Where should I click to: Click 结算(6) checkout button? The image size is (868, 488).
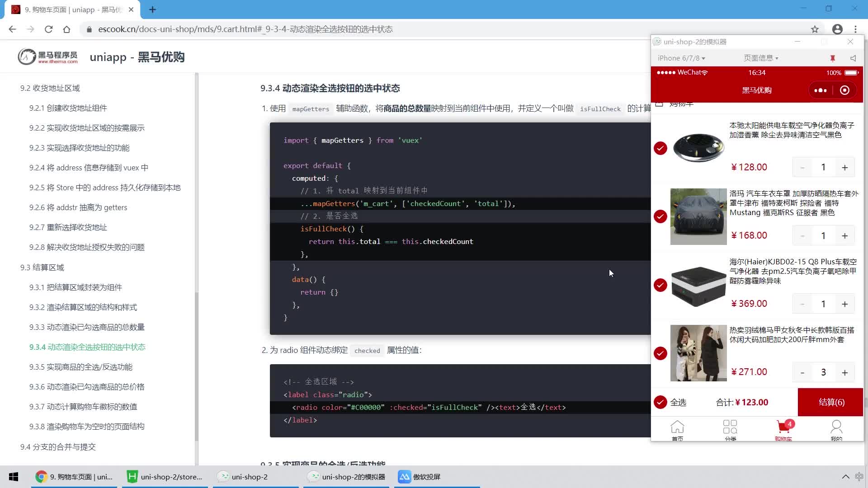tap(831, 402)
